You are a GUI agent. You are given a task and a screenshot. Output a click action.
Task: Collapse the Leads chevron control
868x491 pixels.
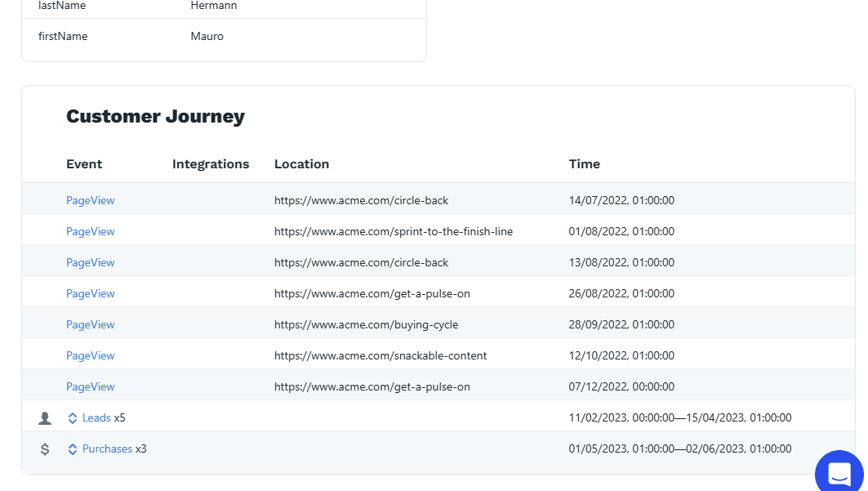point(72,417)
